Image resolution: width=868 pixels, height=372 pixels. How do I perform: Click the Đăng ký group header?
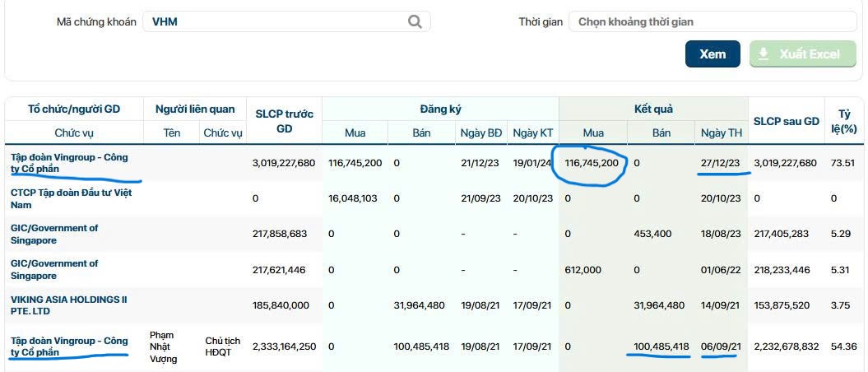click(440, 109)
